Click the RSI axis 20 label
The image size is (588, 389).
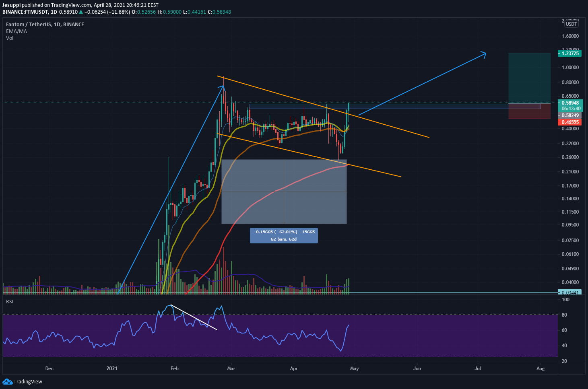pyautogui.click(x=564, y=361)
